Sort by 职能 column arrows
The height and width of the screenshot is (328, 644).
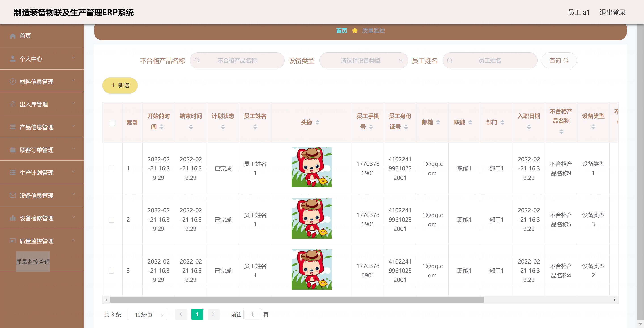(x=470, y=122)
